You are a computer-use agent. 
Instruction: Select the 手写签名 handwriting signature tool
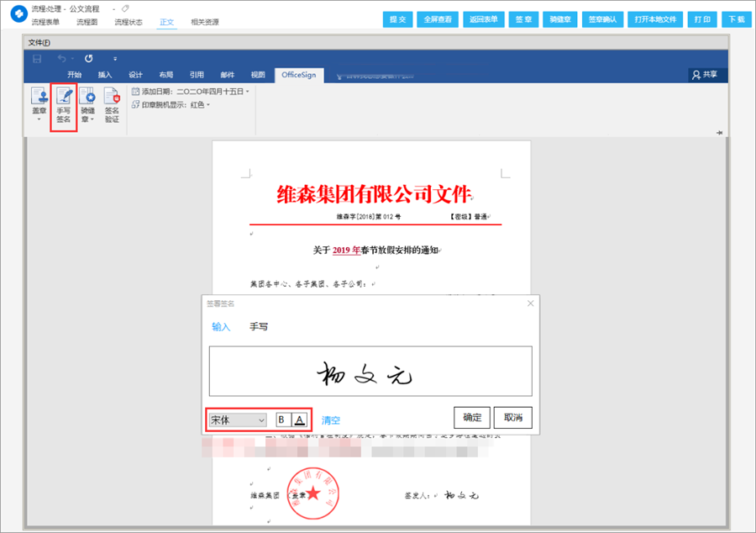64,105
